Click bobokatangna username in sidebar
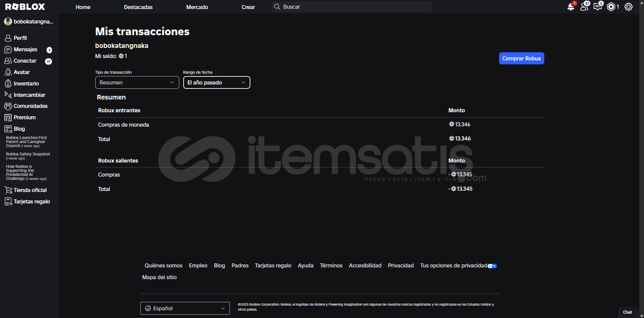 [x=33, y=21]
